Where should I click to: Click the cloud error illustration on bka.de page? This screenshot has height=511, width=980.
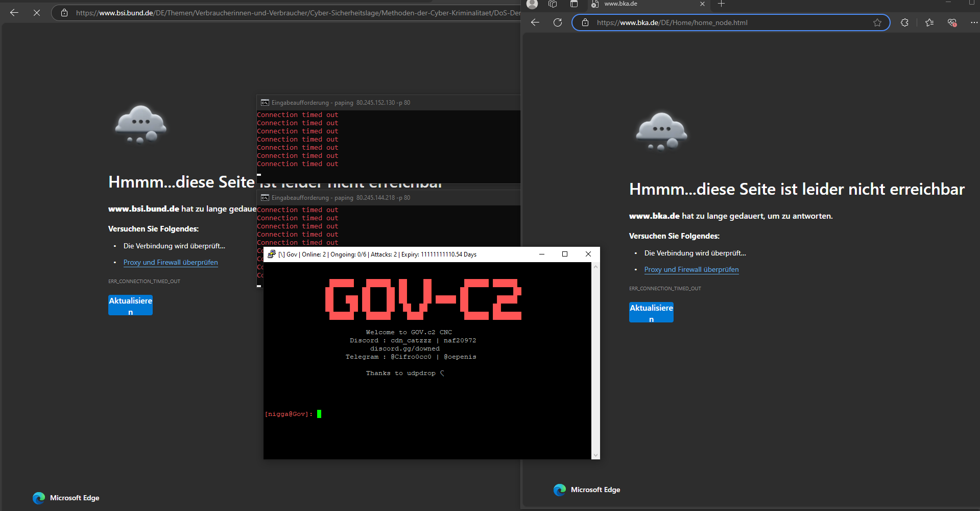click(x=661, y=132)
